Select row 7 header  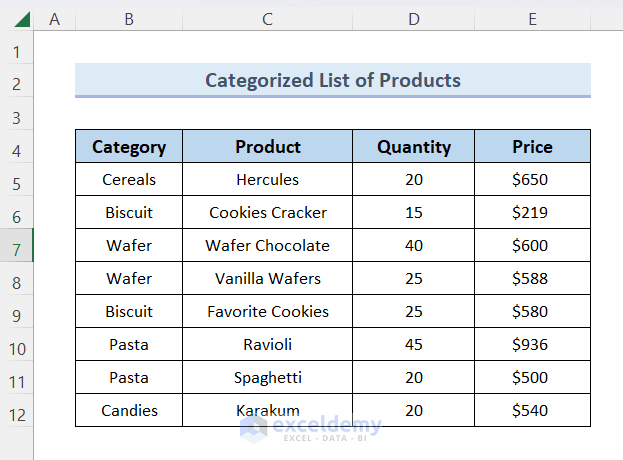pyautogui.click(x=16, y=246)
